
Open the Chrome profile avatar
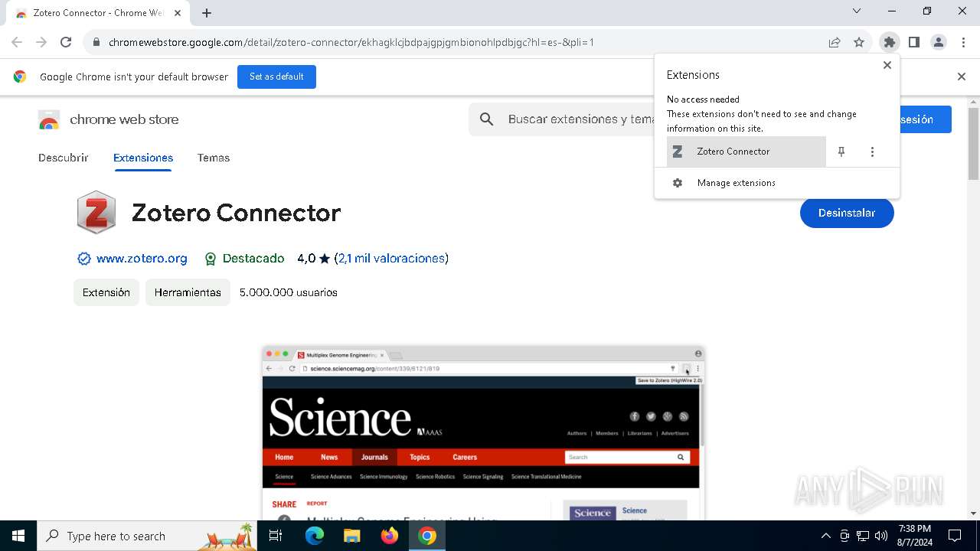pos(939,42)
